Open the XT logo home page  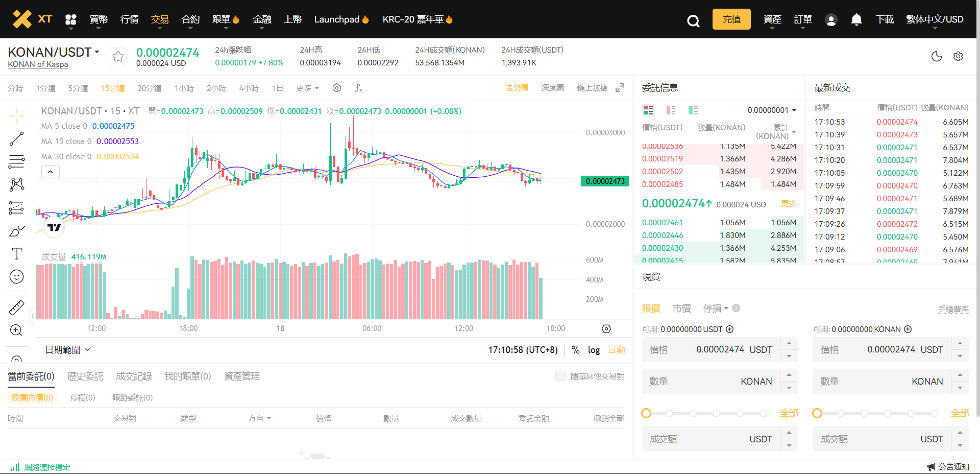[32, 19]
